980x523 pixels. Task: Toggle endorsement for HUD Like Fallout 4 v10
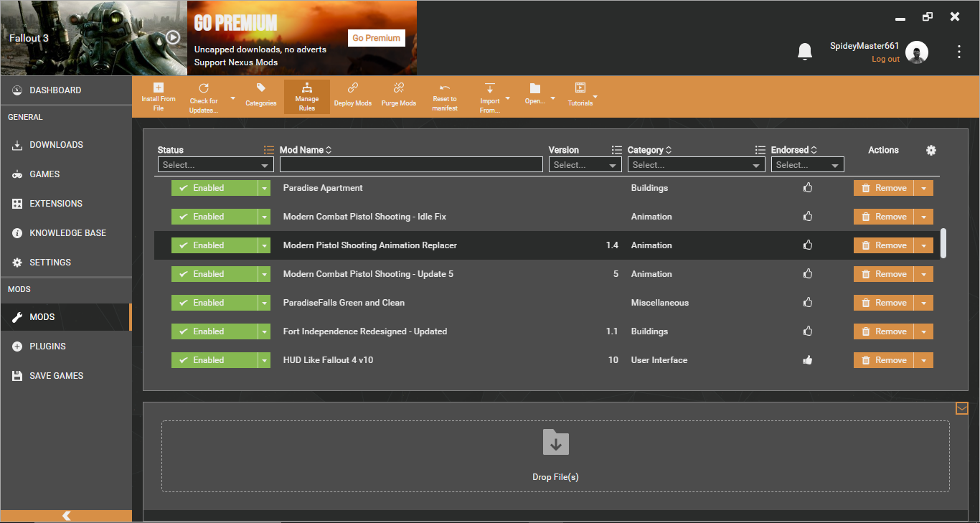coord(808,360)
